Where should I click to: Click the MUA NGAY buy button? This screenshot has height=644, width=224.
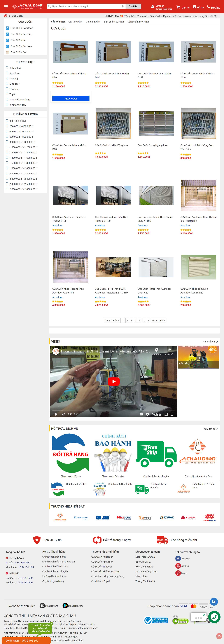pyautogui.click(x=71, y=98)
